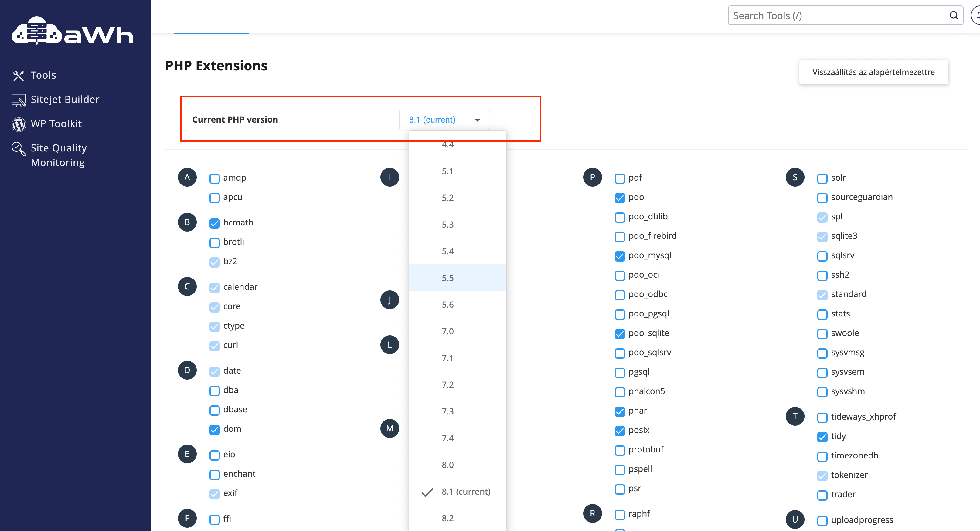Select PHP version 5.5 from list

pos(457,277)
